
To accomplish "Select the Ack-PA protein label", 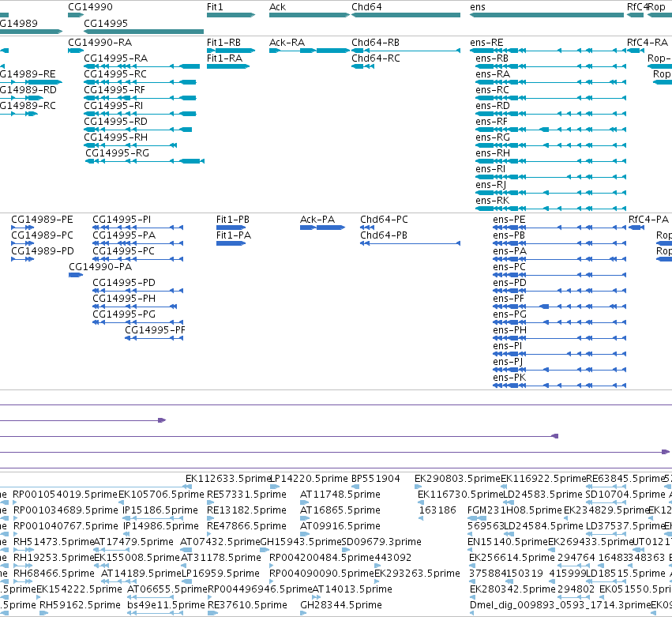I will [317, 220].
